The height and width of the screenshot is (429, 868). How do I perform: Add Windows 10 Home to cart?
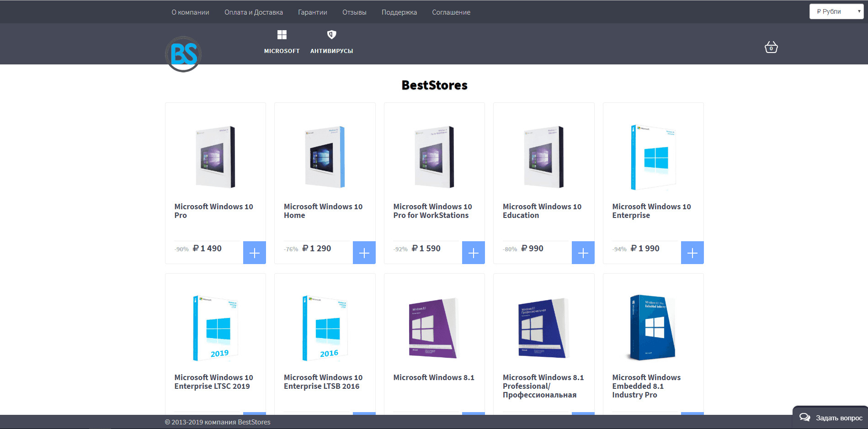pos(364,253)
